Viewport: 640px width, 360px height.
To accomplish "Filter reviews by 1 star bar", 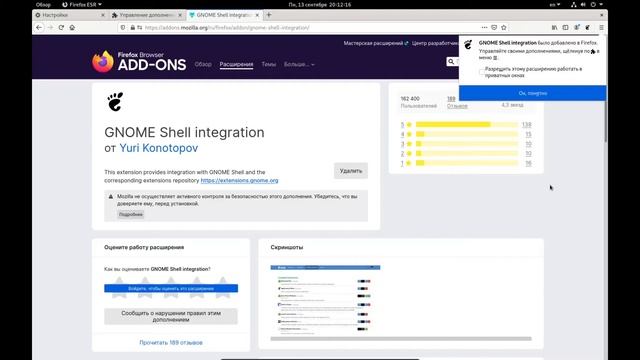I will (467, 163).
